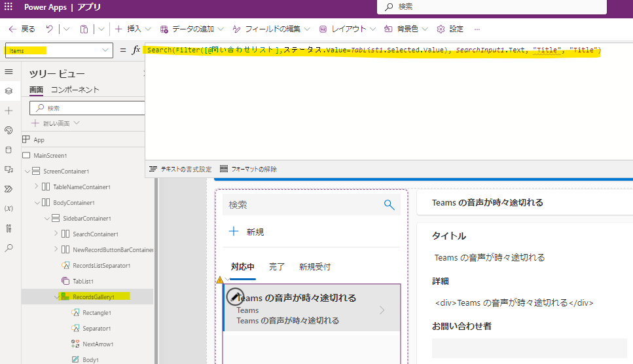The image size is (633, 364).
Task: Switch to the 画面 screens tab
Action: pos(37,90)
